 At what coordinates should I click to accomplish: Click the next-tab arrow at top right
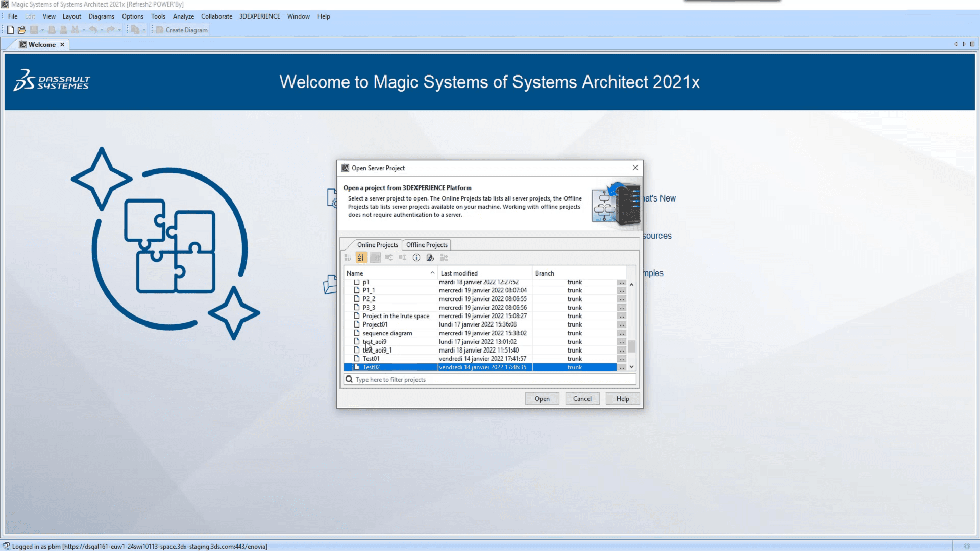pyautogui.click(x=964, y=44)
